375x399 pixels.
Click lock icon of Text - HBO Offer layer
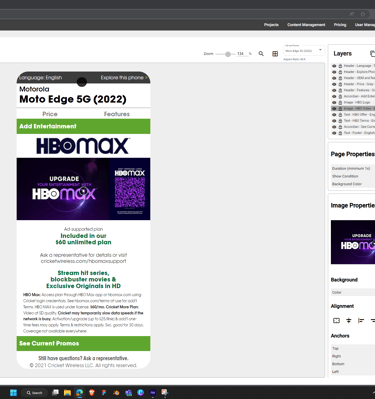click(340, 115)
